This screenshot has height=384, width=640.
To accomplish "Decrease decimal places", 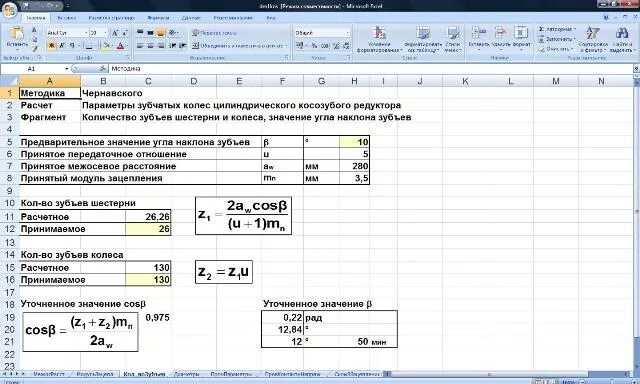I will pyautogui.click(x=347, y=46).
